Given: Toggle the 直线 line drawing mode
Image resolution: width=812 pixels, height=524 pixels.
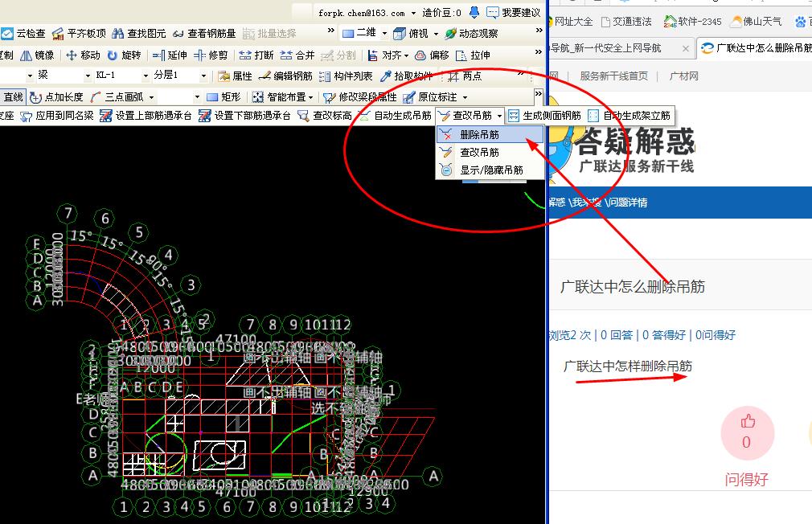Looking at the screenshot, I should click(x=13, y=96).
